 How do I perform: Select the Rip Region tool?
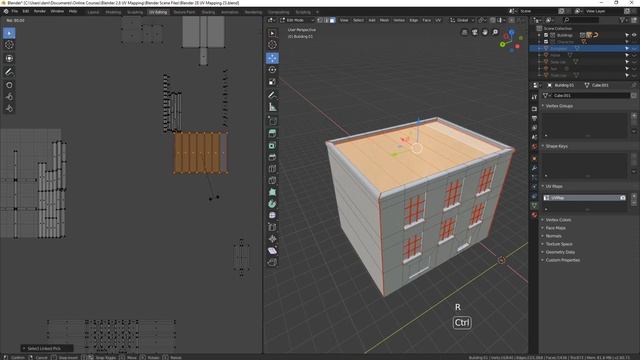click(272, 262)
